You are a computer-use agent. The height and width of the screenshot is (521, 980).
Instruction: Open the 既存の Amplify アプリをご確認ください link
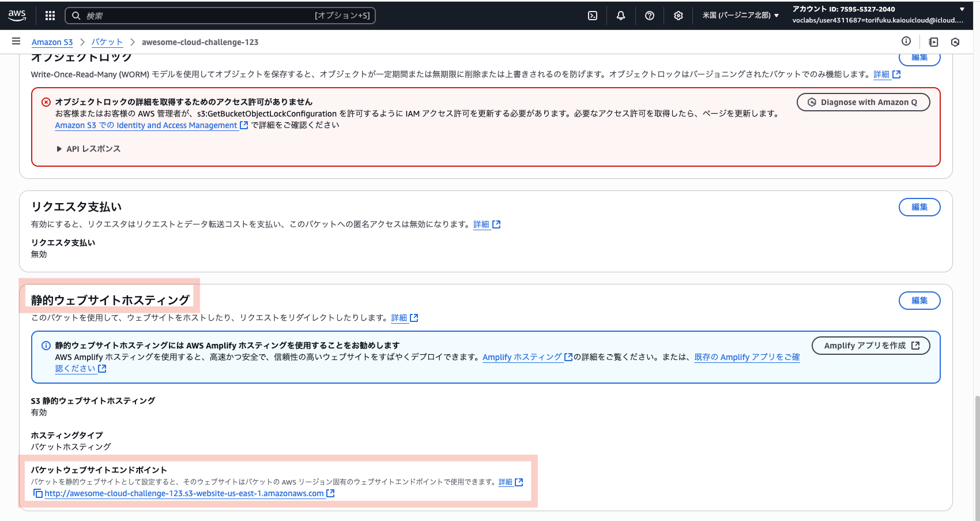pyautogui.click(x=747, y=357)
